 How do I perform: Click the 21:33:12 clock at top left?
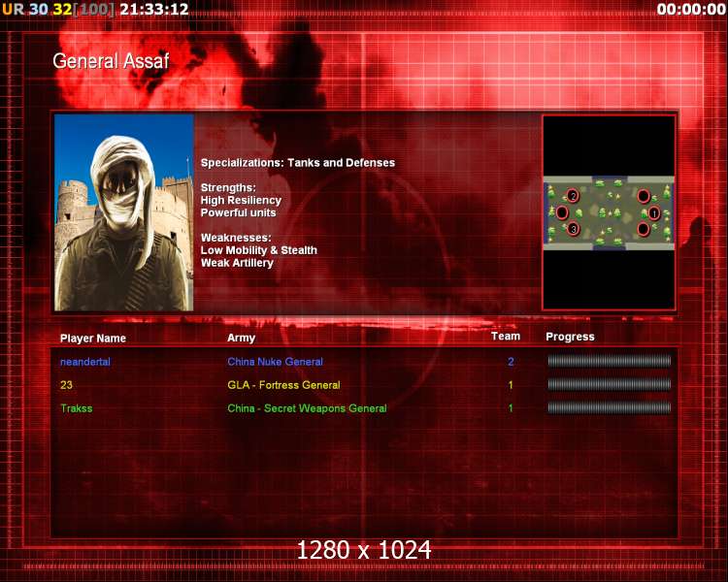[154, 10]
